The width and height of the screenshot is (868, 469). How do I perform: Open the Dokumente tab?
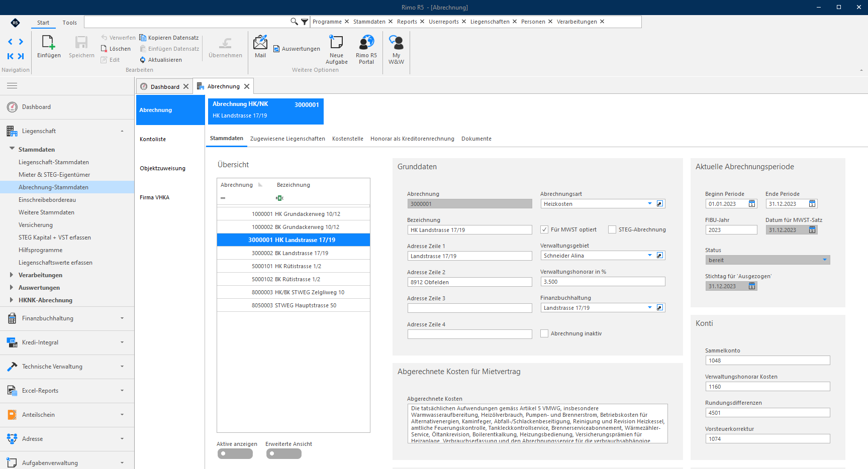click(x=476, y=139)
